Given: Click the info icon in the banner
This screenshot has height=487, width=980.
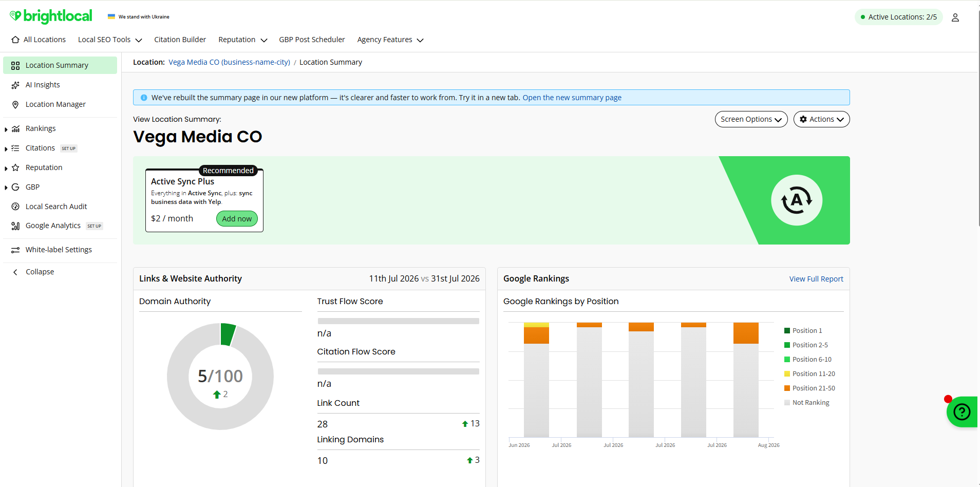Looking at the screenshot, I should coord(144,98).
